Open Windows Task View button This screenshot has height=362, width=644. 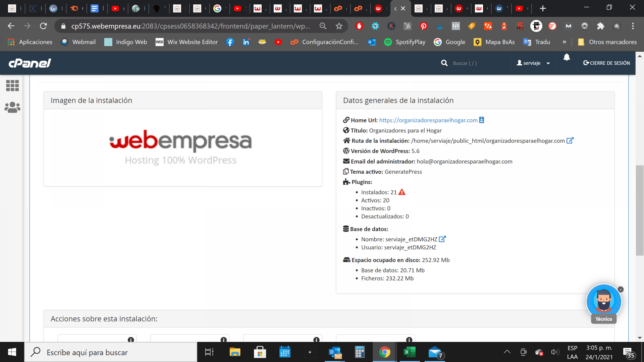209,352
